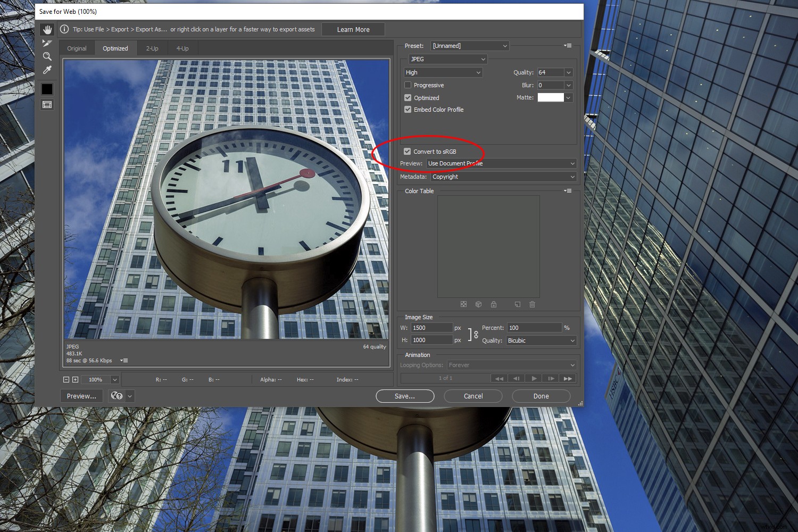Toggle the Convert to sRGB checkbox
Viewport: 798px width, 532px height.
click(x=408, y=152)
